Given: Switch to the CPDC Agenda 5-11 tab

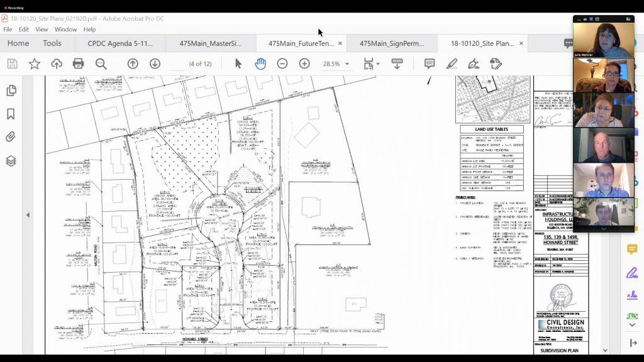Looking at the screenshot, I should tap(120, 43).
